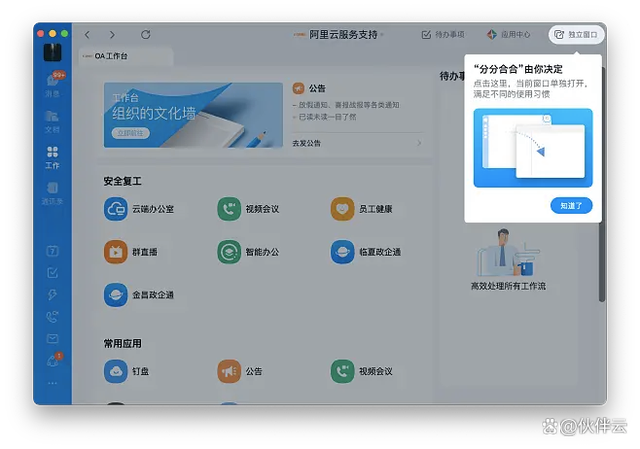
Task: Open the mail envelope sidebar icon
Action: click(x=52, y=338)
